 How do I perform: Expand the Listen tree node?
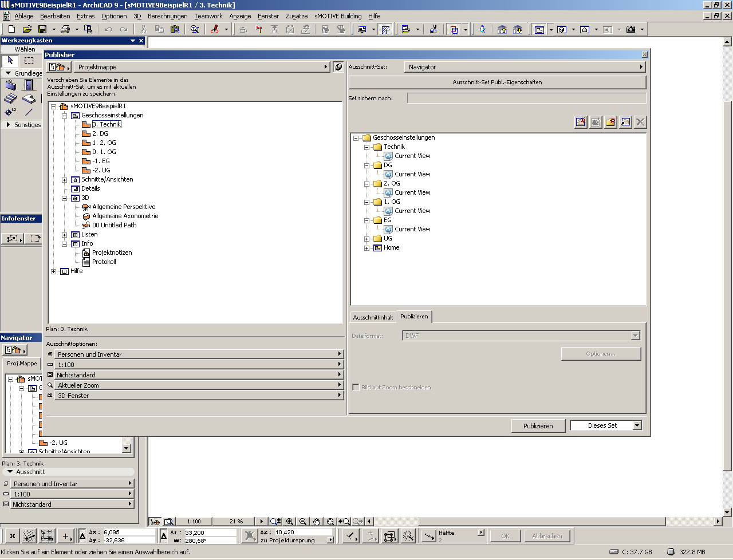(65, 235)
